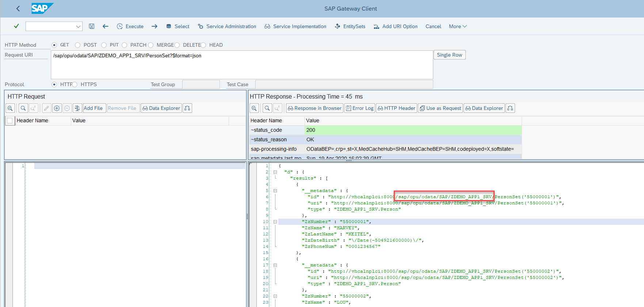Viewport: 644px width, 307px height.
Task: Click details icon in HTTP Response toolbar
Action: [254, 108]
